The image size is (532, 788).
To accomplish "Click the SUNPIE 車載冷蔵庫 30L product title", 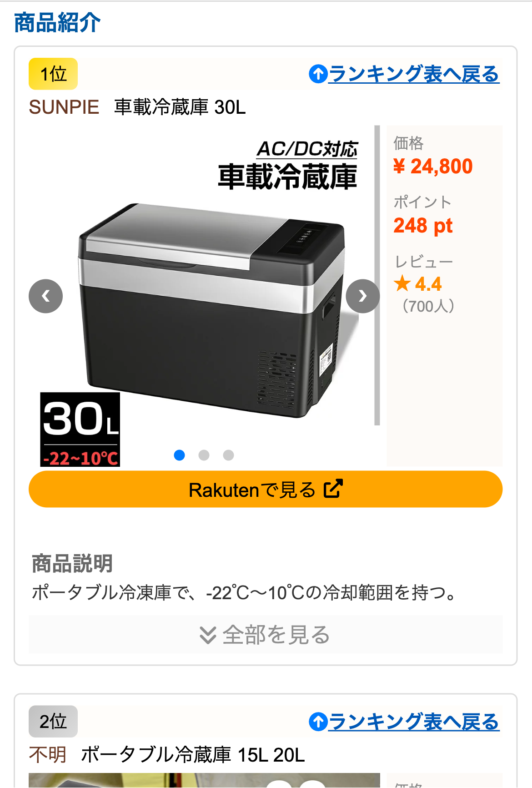I will [137, 107].
